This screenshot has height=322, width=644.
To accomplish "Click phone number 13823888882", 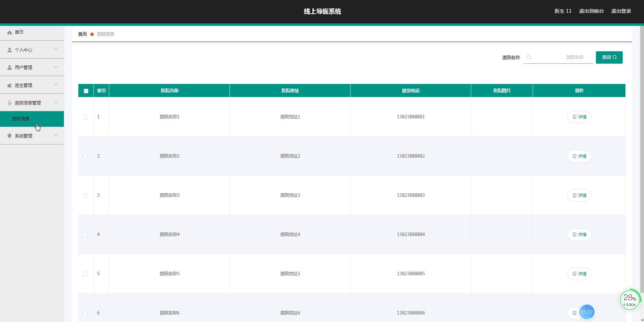I will point(411,156).
